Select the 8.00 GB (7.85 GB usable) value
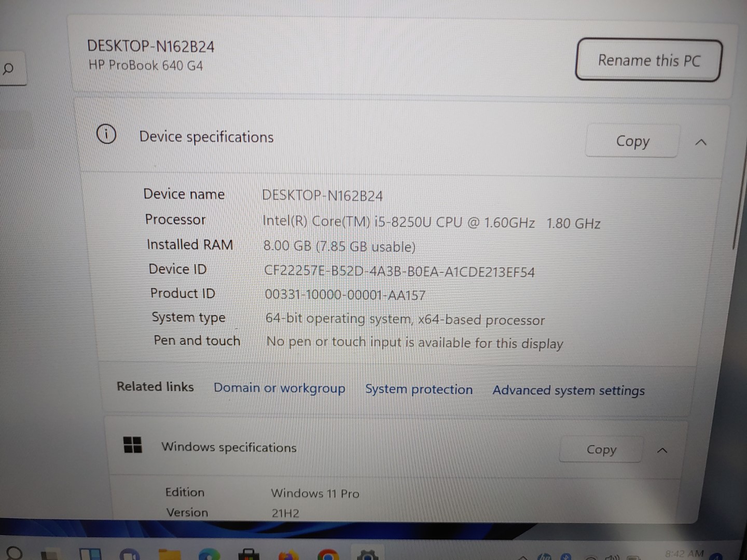Screen dimensions: 747x560 coord(339,246)
